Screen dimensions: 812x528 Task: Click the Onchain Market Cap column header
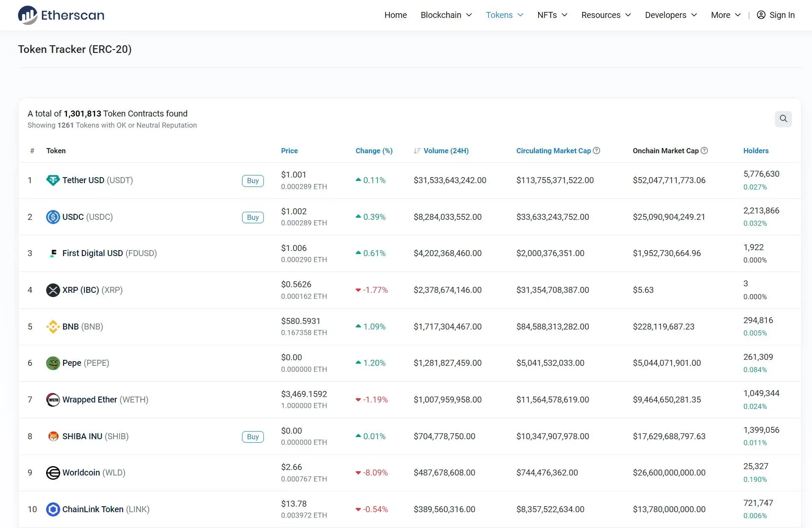[666, 151]
